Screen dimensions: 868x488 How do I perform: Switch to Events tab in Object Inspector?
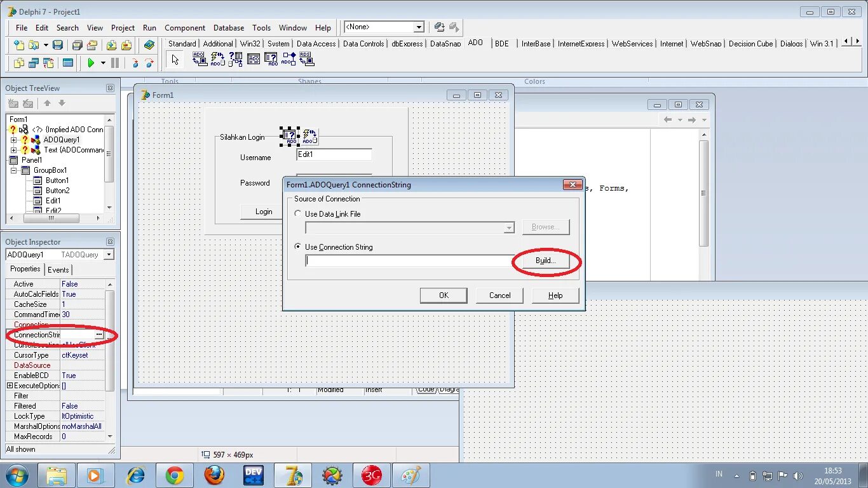coord(58,270)
